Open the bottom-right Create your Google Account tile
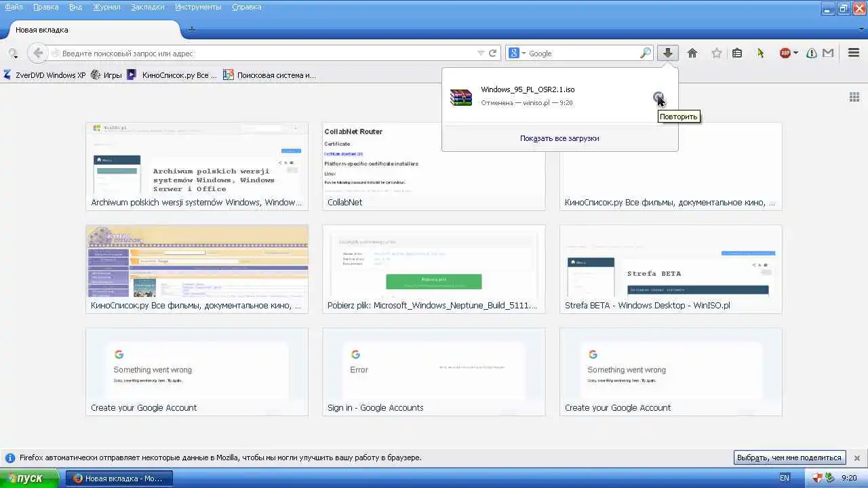Image resolution: width=868 pixels, height=488 pixels. (x=671, y=372)
